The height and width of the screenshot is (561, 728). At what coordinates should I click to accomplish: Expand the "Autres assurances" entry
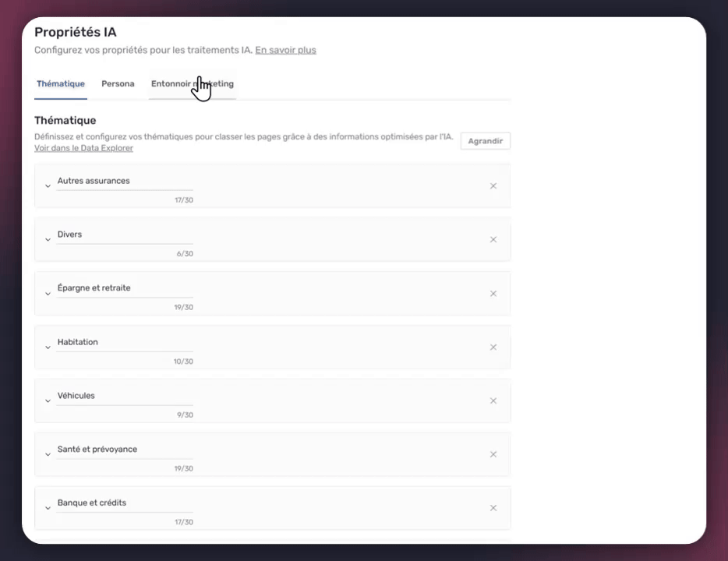(48, 186)
